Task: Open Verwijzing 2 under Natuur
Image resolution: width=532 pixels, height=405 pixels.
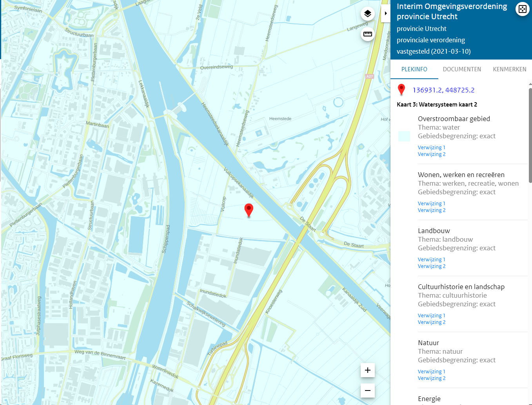Action: click(x=431, y=378)
